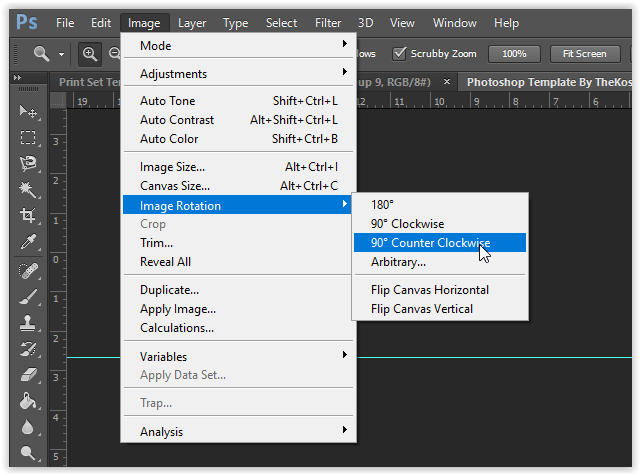Open the Filter menu

pyautogui.click(x=328, y=23)
